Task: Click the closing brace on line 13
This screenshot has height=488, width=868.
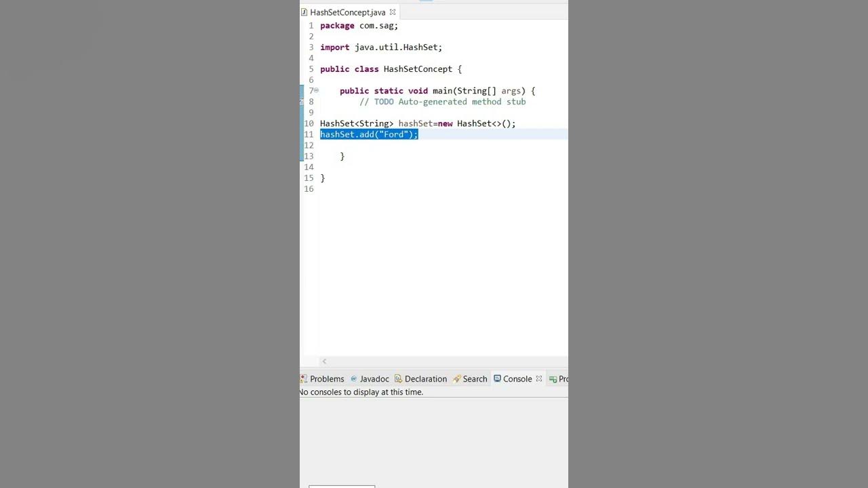Action: 342,156
